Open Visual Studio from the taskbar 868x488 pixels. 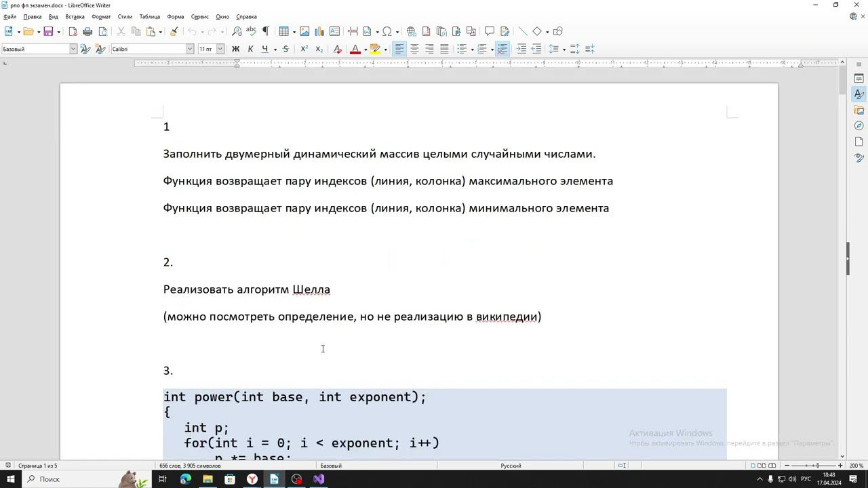click(319, 479)
